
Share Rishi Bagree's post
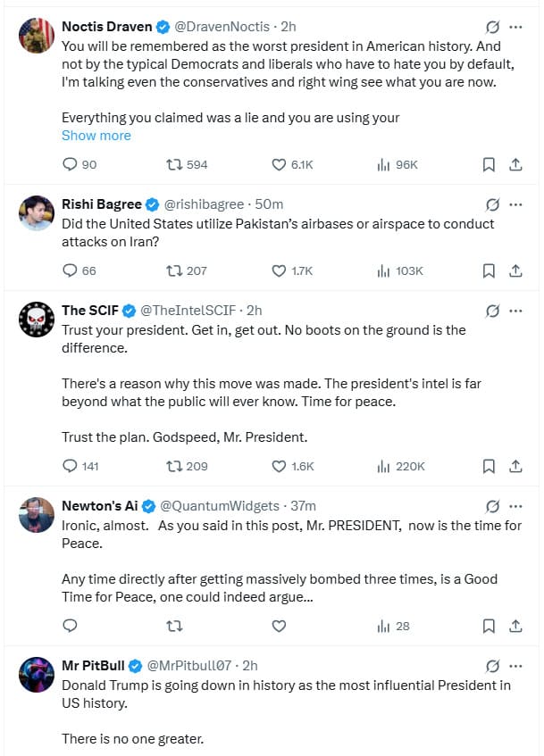pyautogui.click(x=515, y=270)
